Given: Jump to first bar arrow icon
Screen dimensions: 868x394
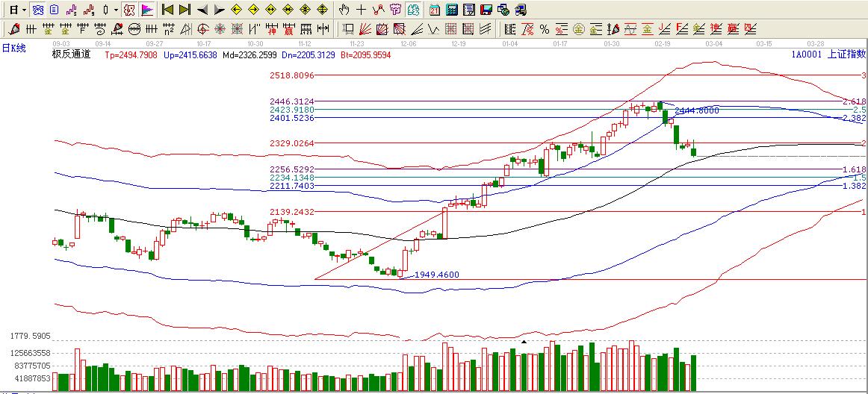Looking at the screenshot, I should [167, 10].
